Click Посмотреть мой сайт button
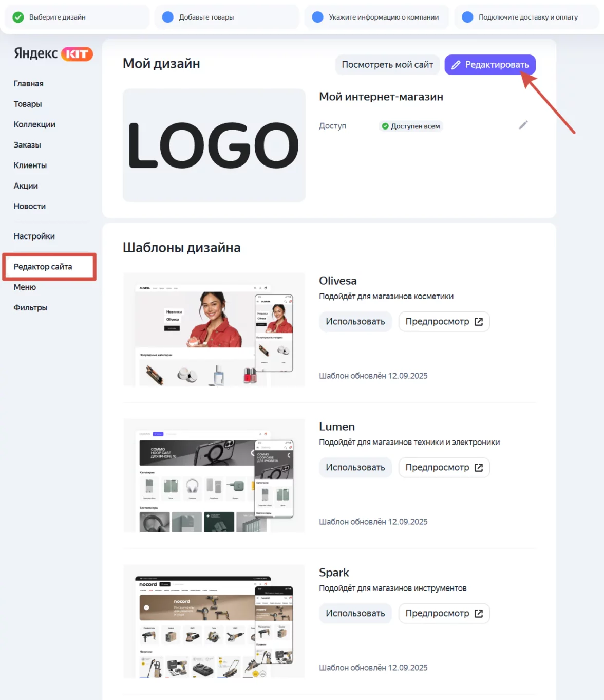This screenshot has height=700, width=604. point(388,65)
